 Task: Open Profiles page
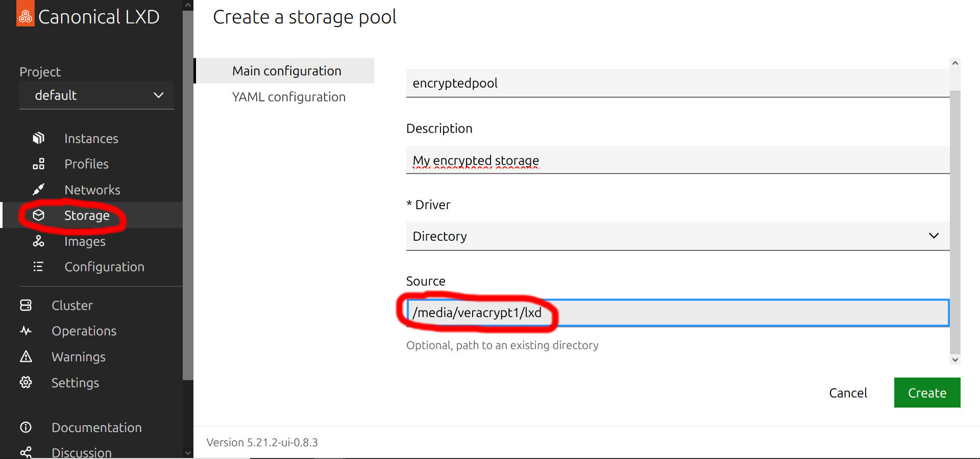click(86, 164)
